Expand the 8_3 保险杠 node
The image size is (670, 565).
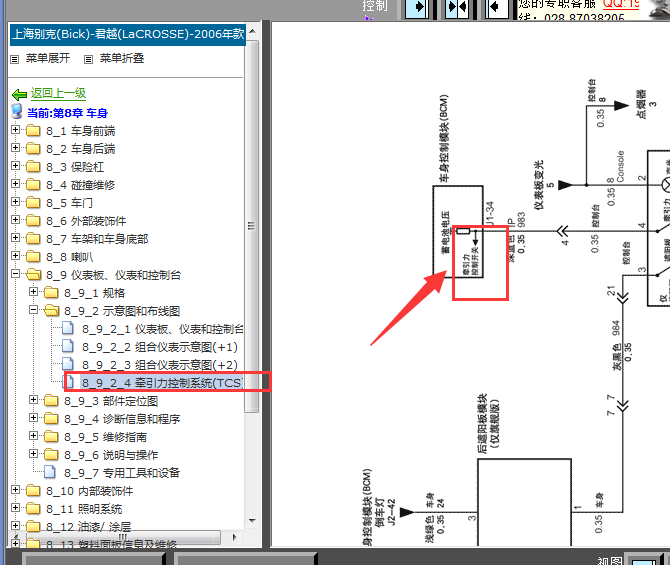(15, 165)
